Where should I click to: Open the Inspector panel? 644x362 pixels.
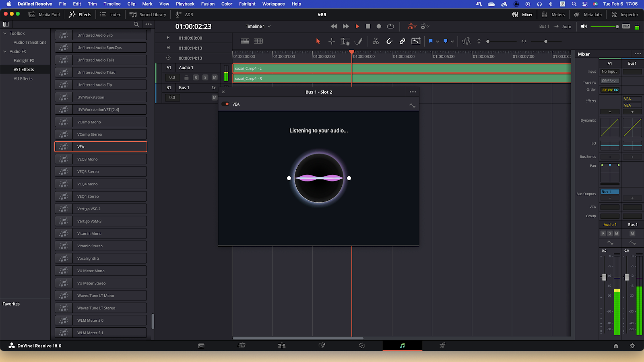tap(625, 14)
